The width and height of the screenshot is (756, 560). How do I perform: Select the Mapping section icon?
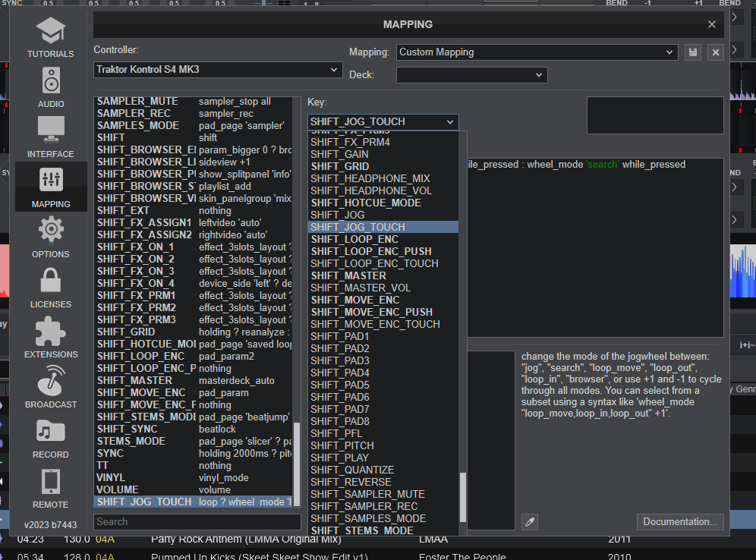[x=51, y=187]
